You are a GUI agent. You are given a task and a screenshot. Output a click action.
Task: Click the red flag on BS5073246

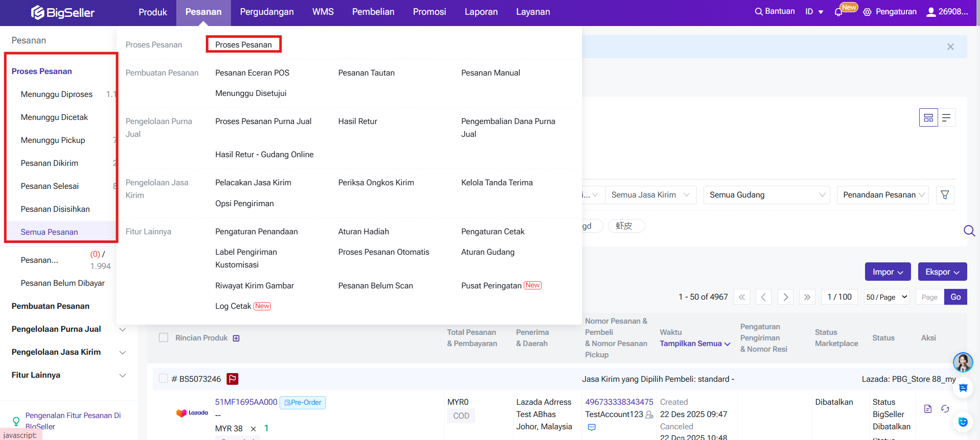(x=232, y=379)
